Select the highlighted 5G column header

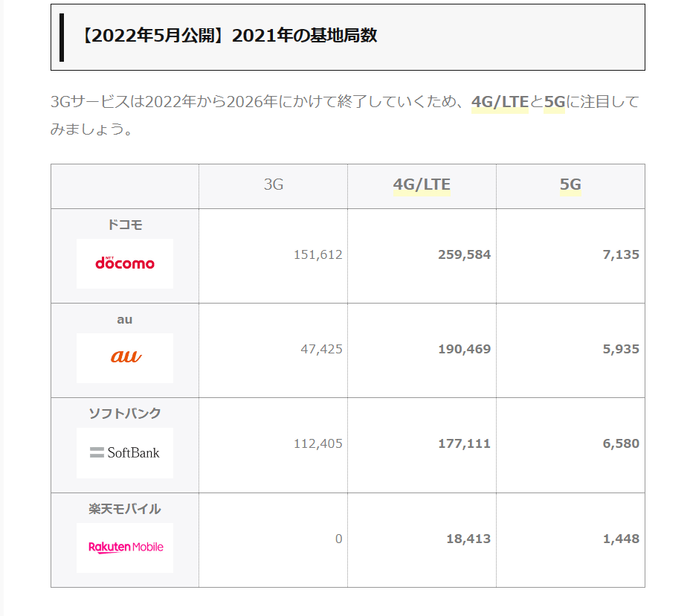coord(570,185)
